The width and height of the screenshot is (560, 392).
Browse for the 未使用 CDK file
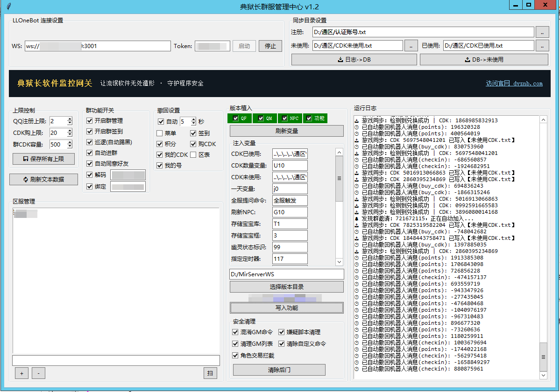pos(411,46)
